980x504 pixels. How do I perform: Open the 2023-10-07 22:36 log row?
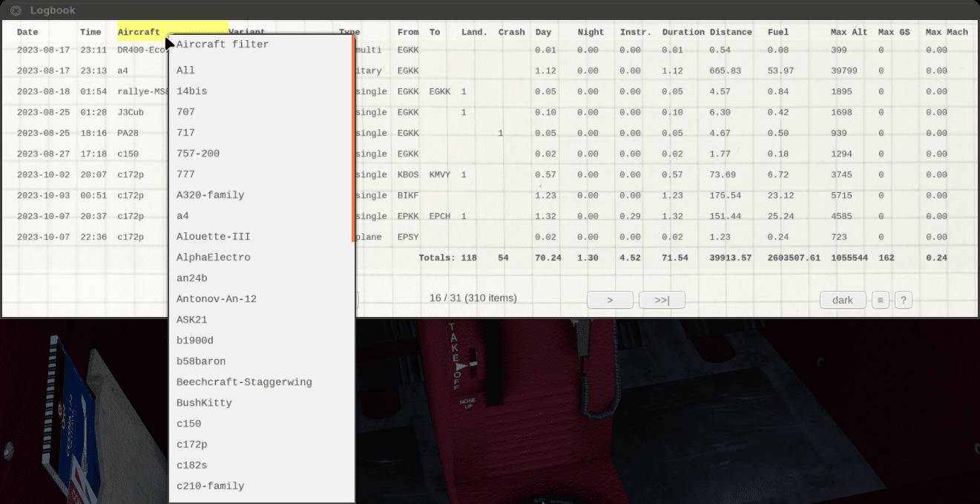[490, 237]
